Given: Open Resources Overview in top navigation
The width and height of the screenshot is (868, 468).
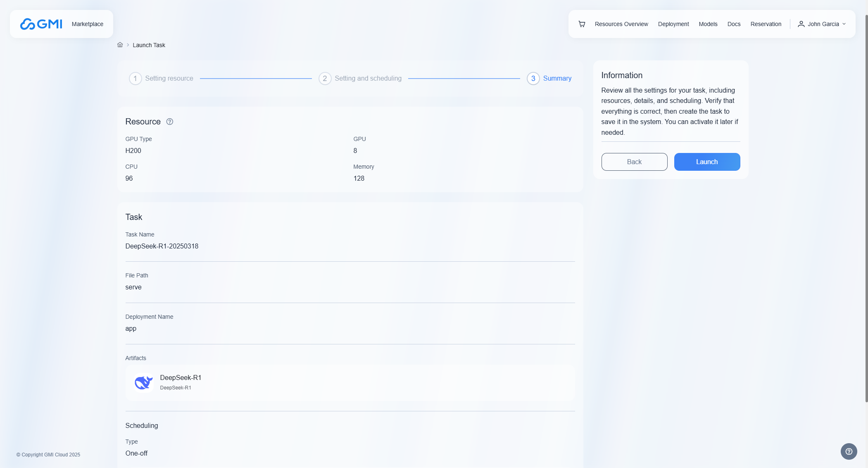Looking at the screenshot, I should (621, 24).
